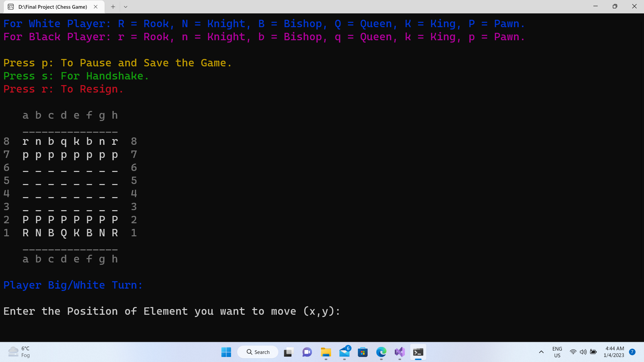Open clock and calendar at 4:44 AM
Image resolution: width=644 pixels, height=362 pixels.
[x=614, y=352]
